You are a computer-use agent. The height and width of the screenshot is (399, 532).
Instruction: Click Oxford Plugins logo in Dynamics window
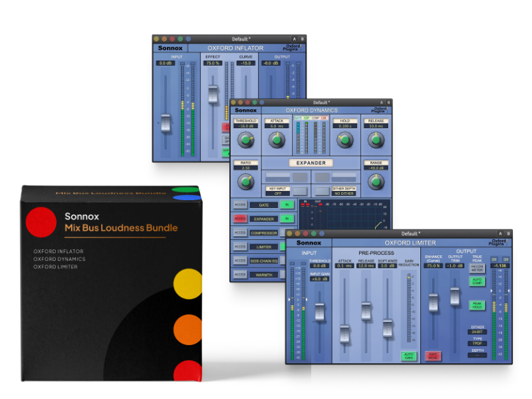pos(380,110)
